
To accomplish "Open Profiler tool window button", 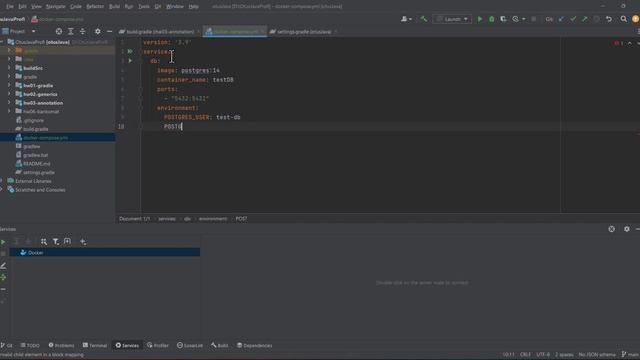I will point(158,345).
